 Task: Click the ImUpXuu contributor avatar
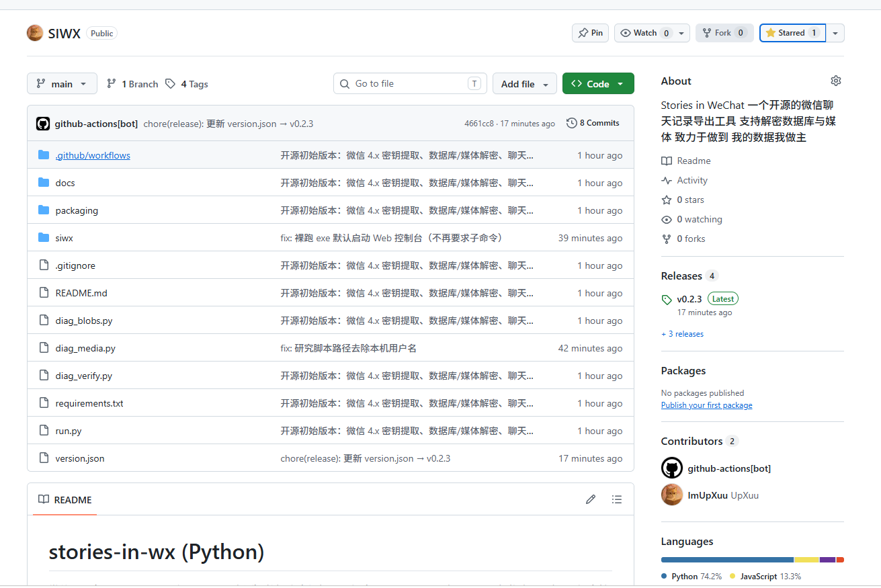672,495
